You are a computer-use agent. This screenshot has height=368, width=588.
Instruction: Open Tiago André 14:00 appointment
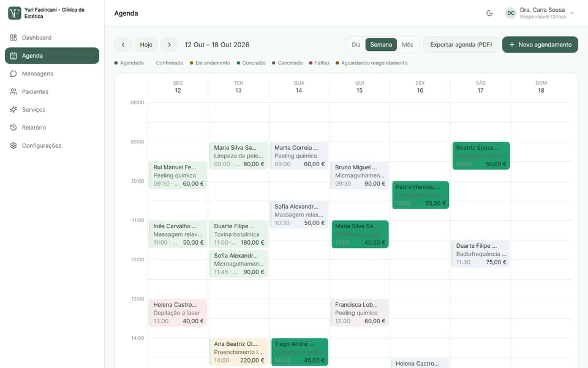300,352
